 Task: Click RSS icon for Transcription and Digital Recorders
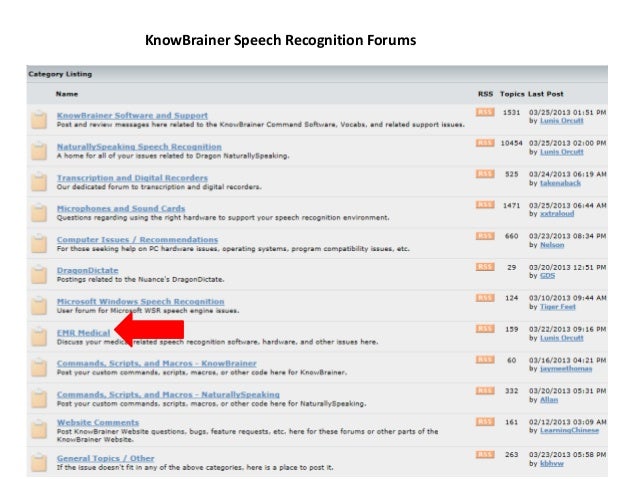coord(485,174)
